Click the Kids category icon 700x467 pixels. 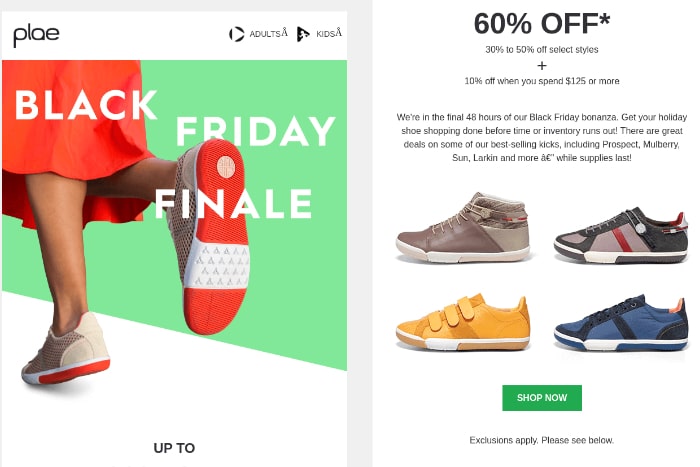(x=303, y=34)
